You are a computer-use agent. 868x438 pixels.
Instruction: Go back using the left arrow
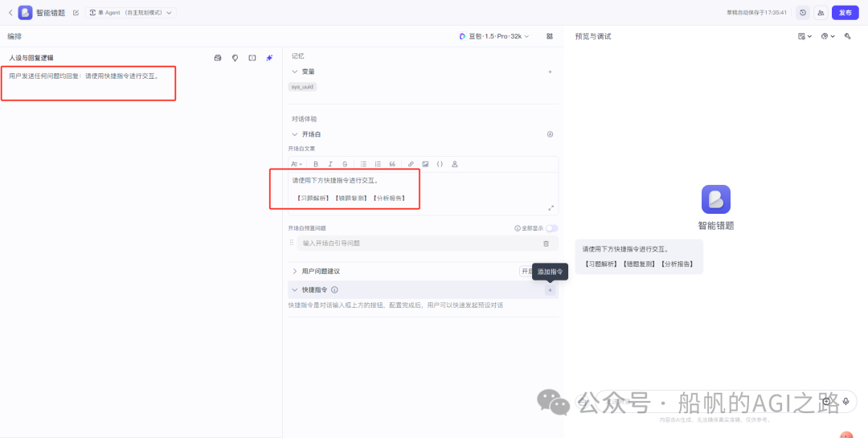pos(10,12)
